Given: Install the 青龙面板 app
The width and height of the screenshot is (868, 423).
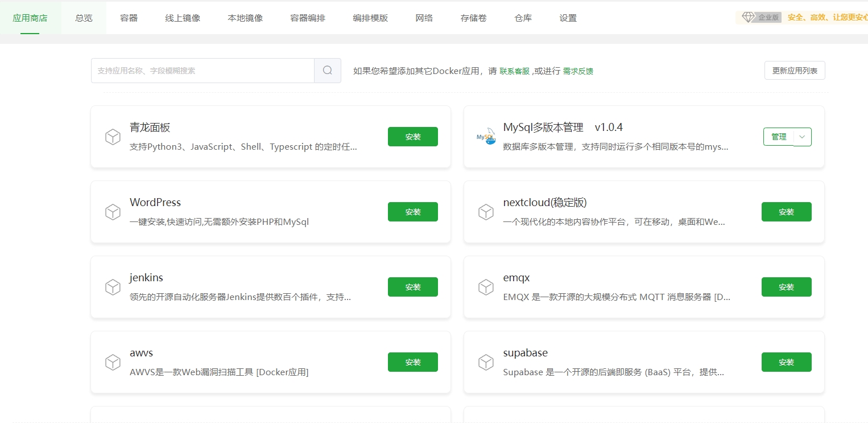Looking at the screenshot, I should (x=413, y=137).
